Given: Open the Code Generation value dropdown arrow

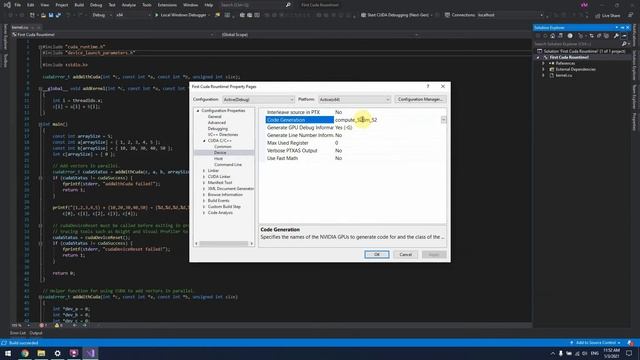Looking at the screenshot, I should [x=443, y=120].
